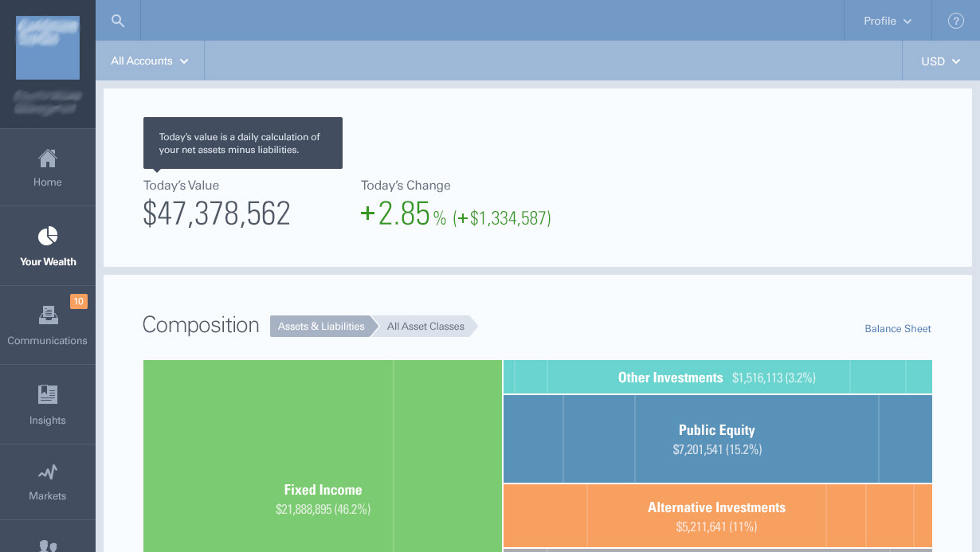This screenshot has height=552, width=980.
Task: Open the Balance Sheet link
Action: tap(898, 329)
